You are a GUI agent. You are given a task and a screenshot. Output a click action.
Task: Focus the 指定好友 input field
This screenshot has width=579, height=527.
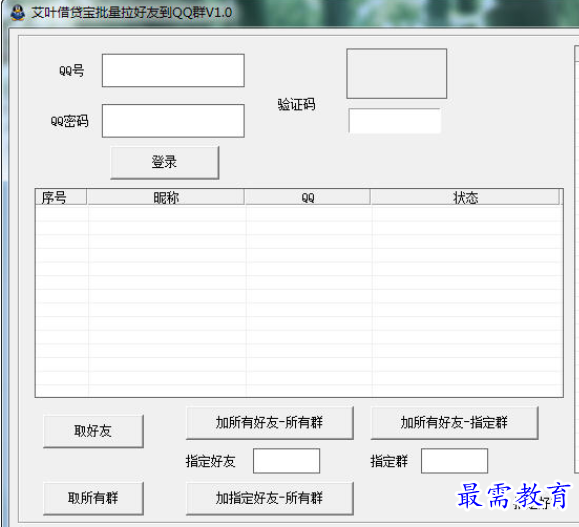[x=287, y=461]
